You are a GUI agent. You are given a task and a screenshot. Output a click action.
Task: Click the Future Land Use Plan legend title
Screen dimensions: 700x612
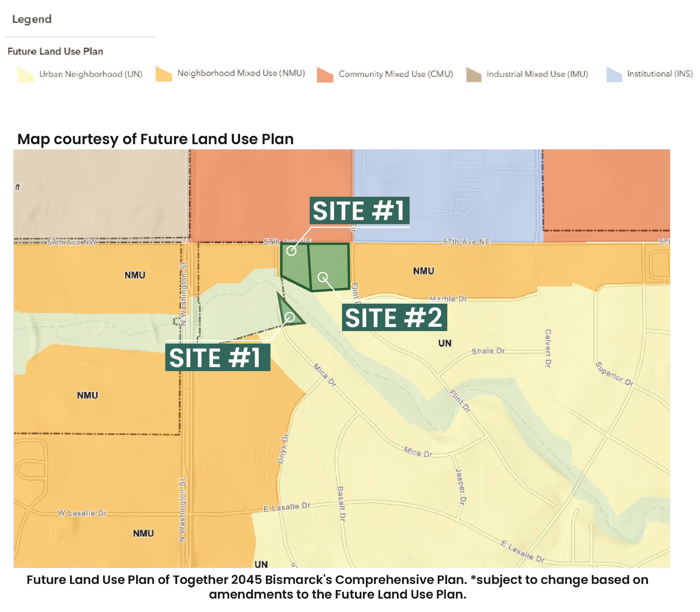click(55, 52)
